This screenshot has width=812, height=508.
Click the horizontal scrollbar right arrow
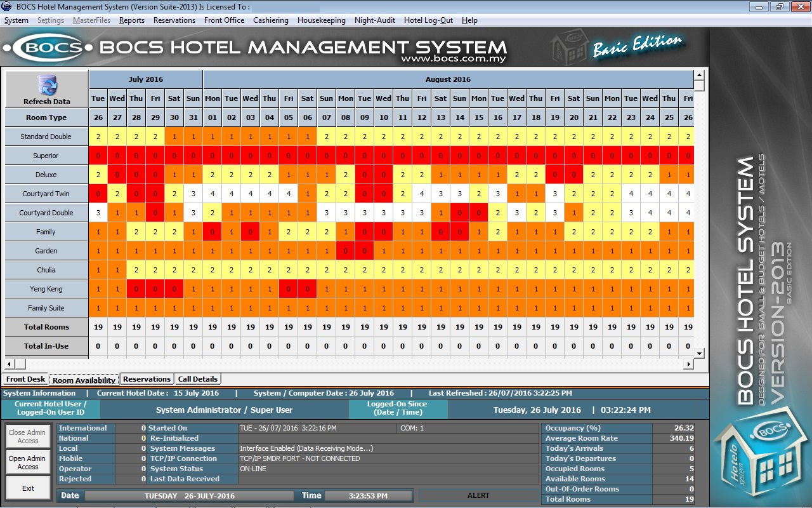pyautogui.click(x=689, y=364)
